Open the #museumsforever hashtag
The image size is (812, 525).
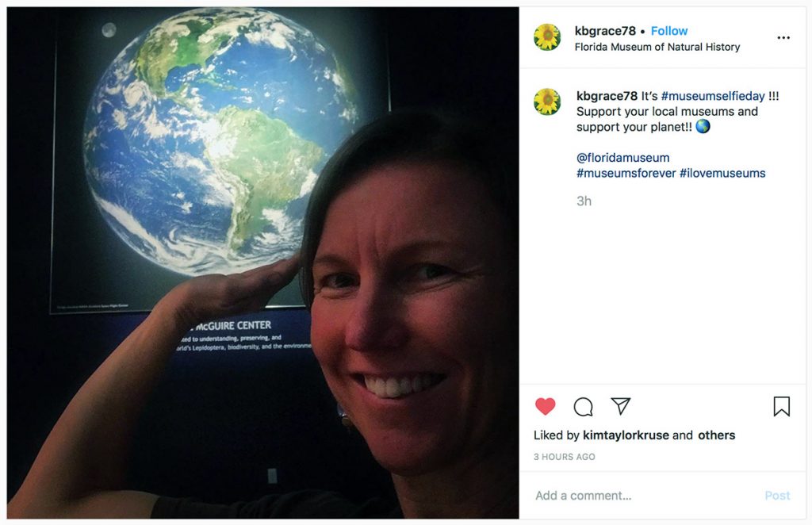coord(626,174)
